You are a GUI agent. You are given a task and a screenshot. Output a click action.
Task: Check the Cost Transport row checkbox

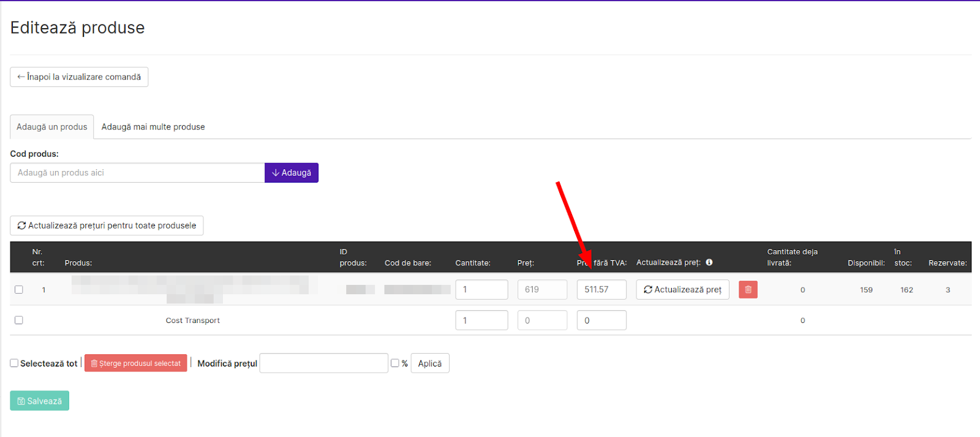(19, 320)
